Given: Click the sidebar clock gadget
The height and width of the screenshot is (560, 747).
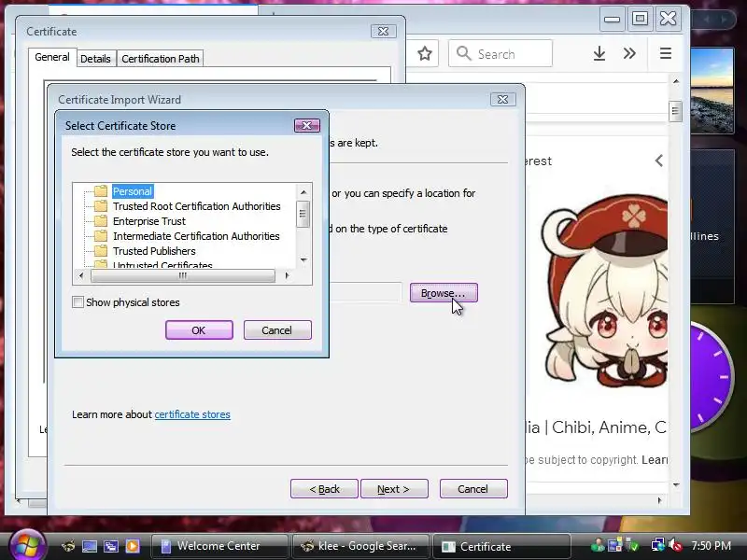Looking at the screenshot, I should (712, 376).
